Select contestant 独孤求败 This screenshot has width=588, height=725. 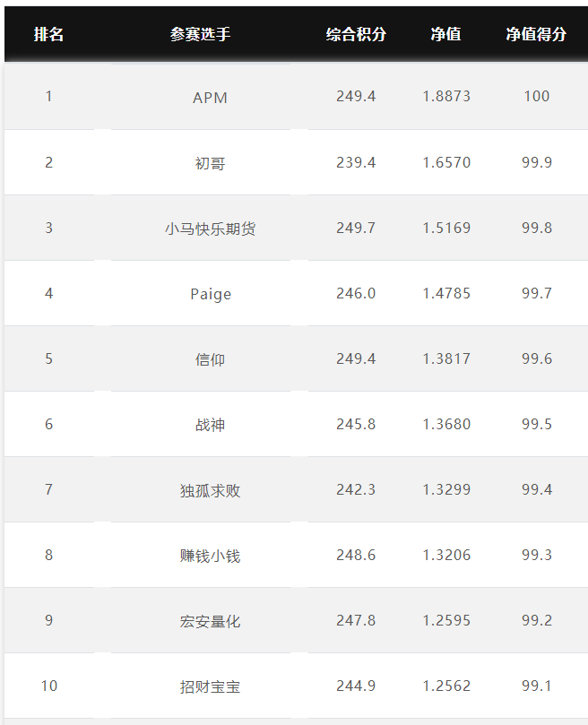coord(210,490)
